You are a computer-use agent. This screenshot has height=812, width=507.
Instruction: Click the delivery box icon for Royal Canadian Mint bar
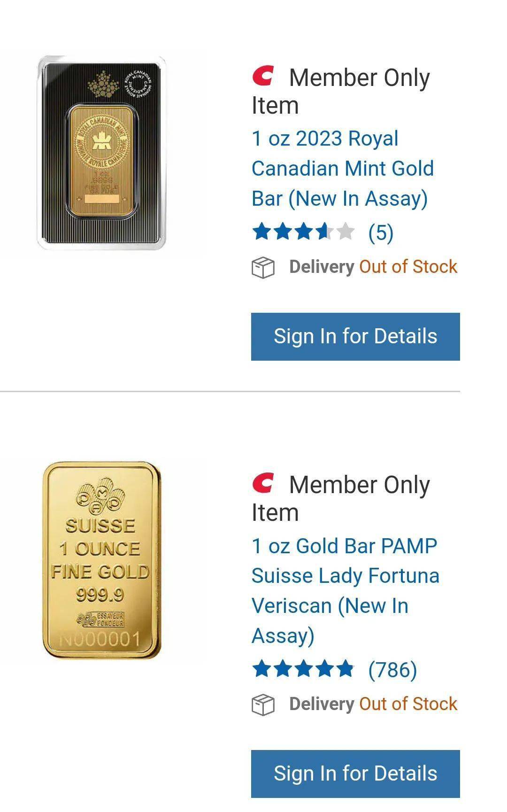263,268
